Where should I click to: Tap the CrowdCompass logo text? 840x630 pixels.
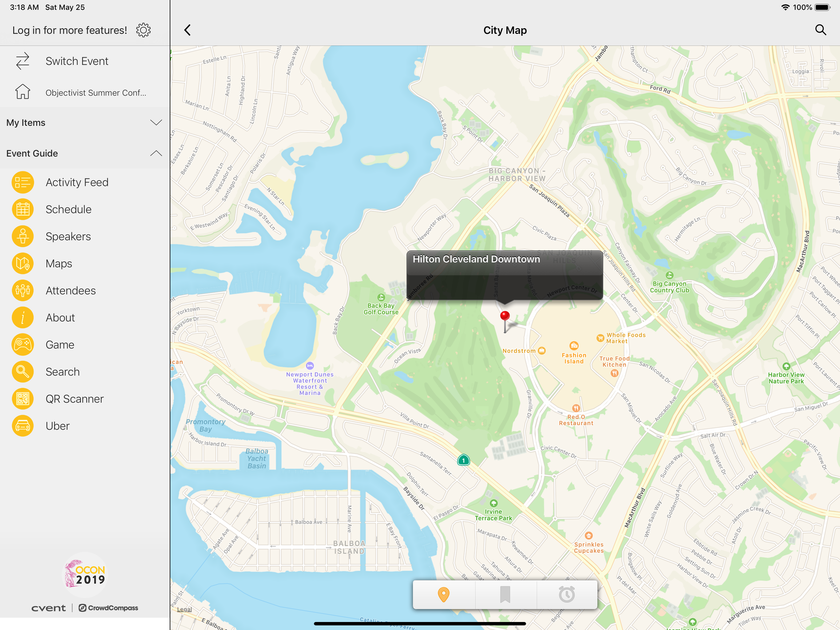109,608
